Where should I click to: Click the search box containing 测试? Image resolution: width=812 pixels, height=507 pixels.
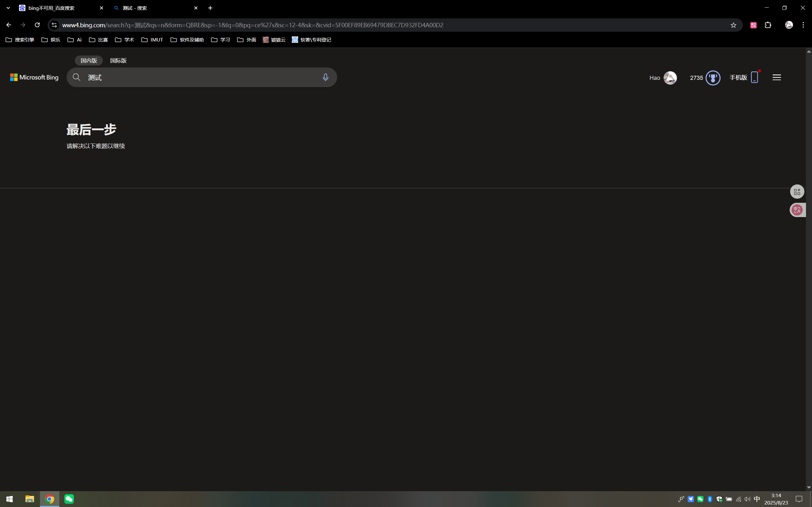201,77
